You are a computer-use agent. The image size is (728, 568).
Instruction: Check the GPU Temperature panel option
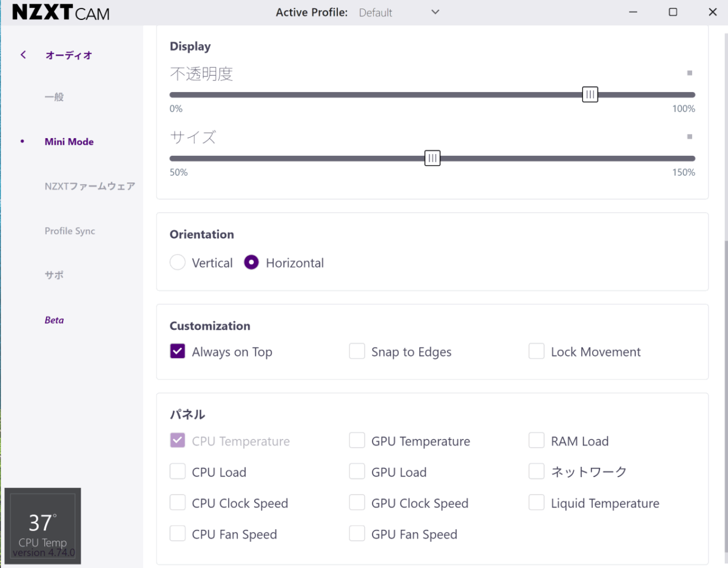[357, 441]
